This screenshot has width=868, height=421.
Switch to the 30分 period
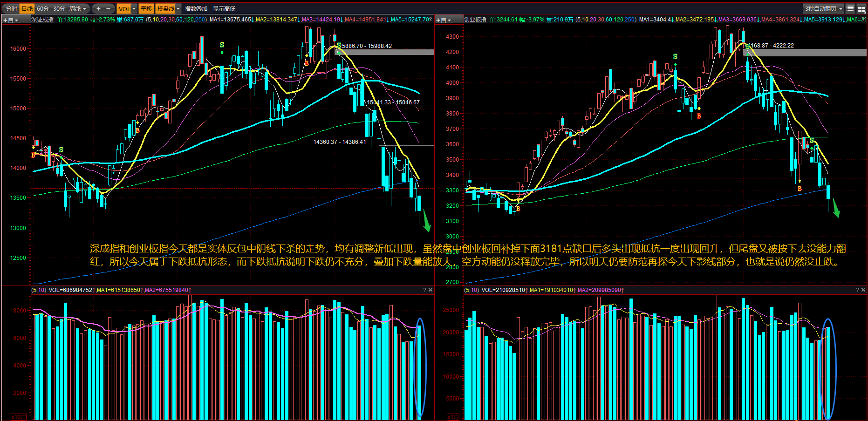point(59,8)
